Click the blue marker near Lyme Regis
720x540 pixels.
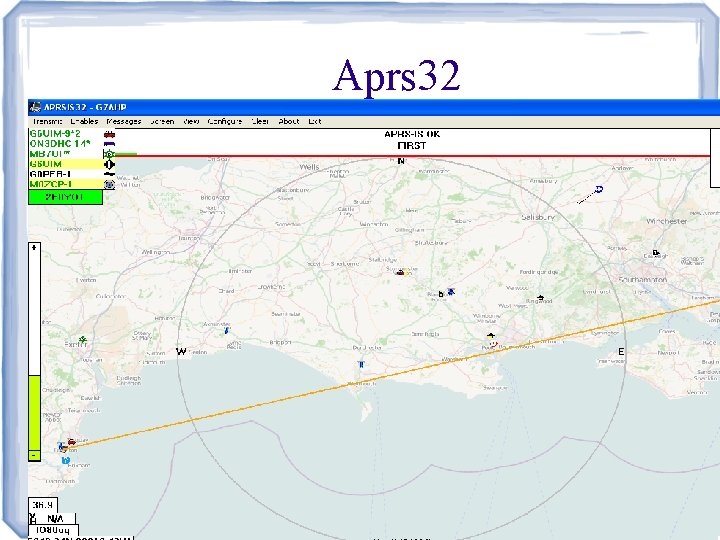click(226, 330)
